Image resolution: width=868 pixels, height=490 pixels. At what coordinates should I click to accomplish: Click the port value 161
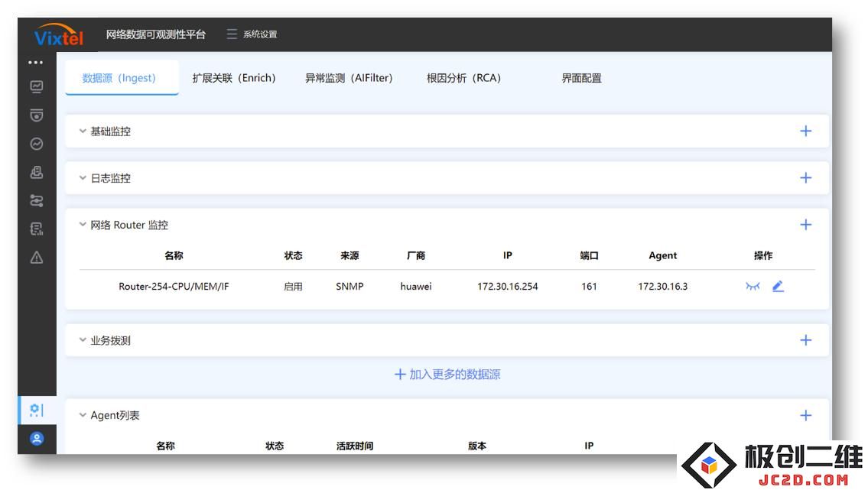click(589, 287)
